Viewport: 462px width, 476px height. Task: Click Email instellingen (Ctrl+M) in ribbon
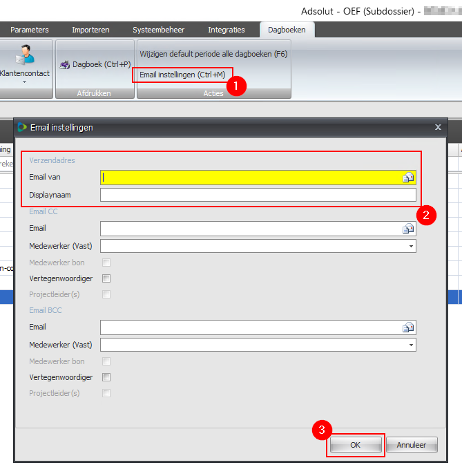[x=182, y=74]
